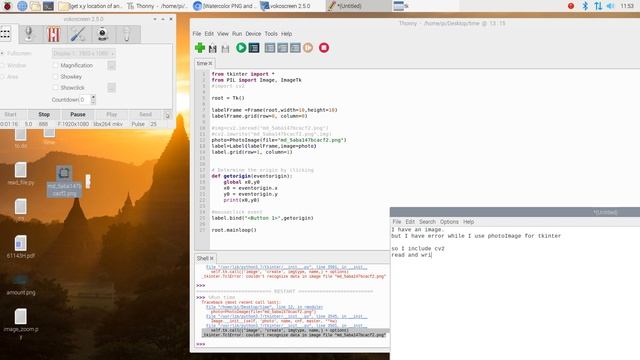Click the red Stop icon in Thonny toolbar

(324, 48)
